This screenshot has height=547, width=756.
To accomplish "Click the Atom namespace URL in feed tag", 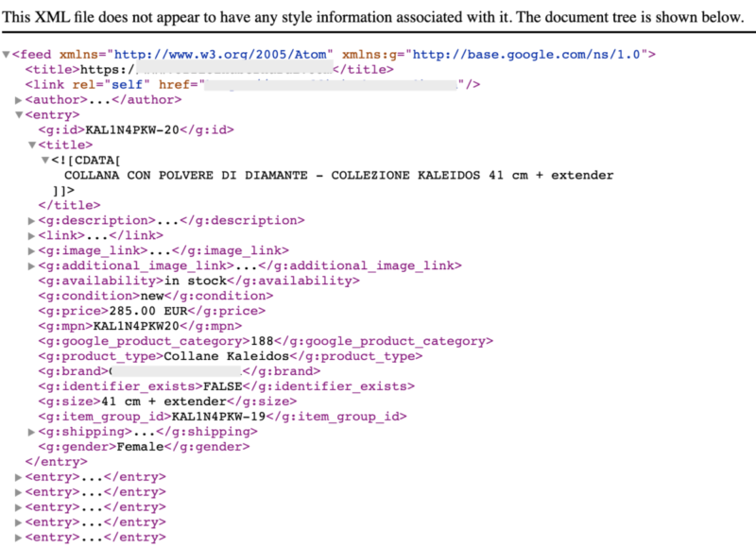I will pos(206,56).
